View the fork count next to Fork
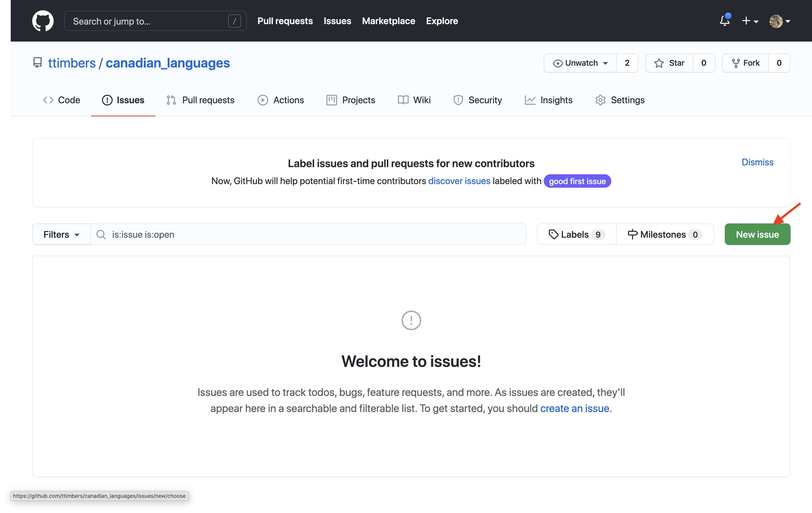This screenshot has height=513, width=812. [779, 63]
